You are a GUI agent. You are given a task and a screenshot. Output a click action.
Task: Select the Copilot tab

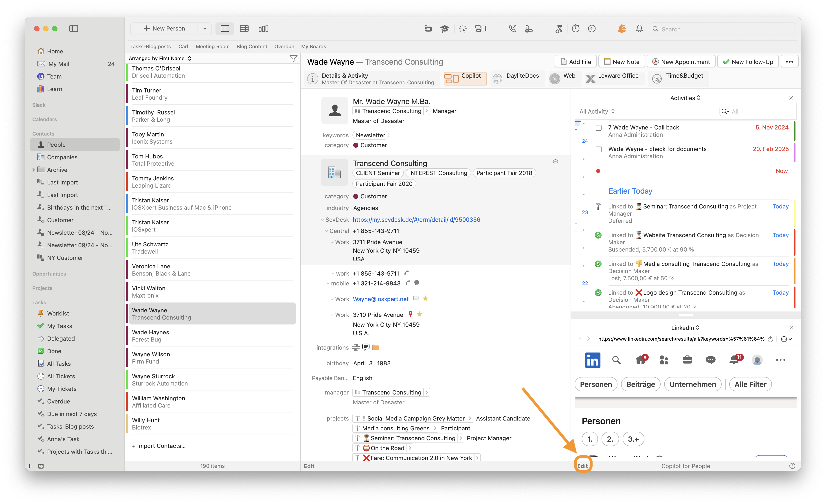coord(465,79)
